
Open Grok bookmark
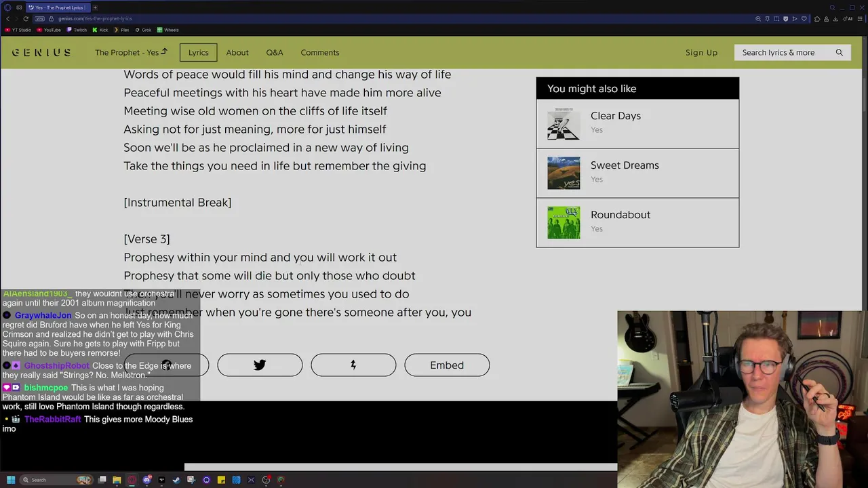pos(143,30)
